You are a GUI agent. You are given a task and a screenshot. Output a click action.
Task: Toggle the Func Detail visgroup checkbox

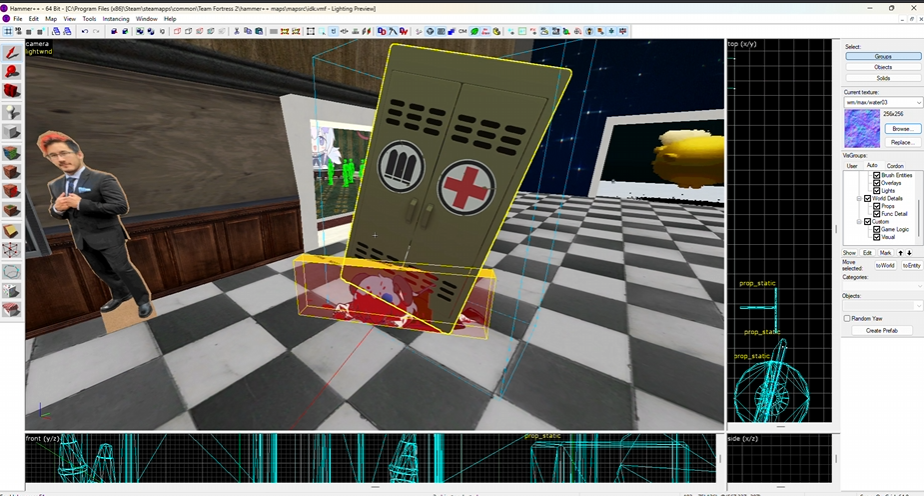(876, 214)
